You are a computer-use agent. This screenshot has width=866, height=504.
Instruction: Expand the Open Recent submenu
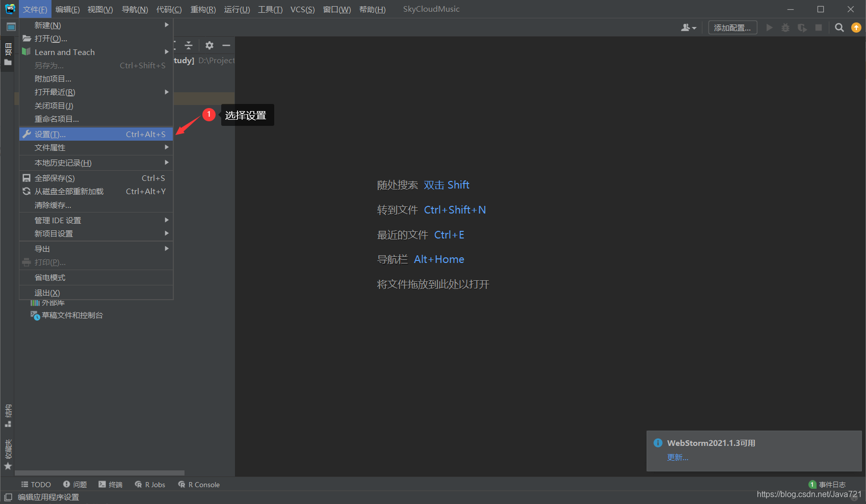click(x=96, y=92)
